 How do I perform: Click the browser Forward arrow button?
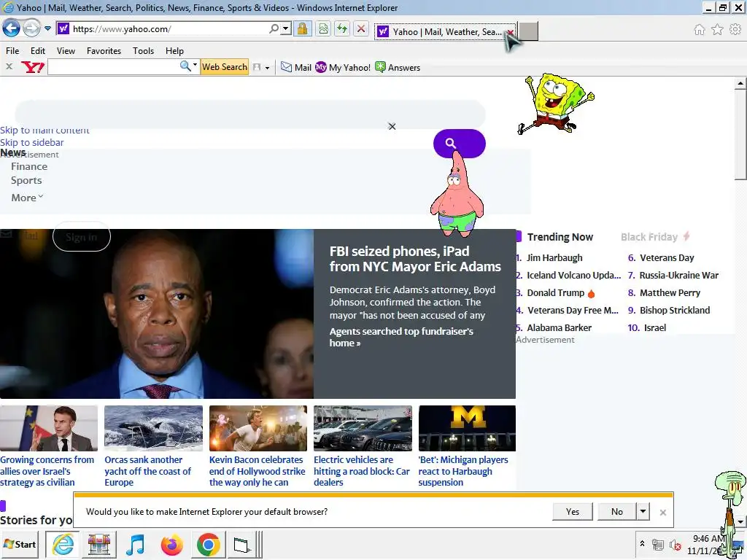pyautogui.click(x=31, y=28)
